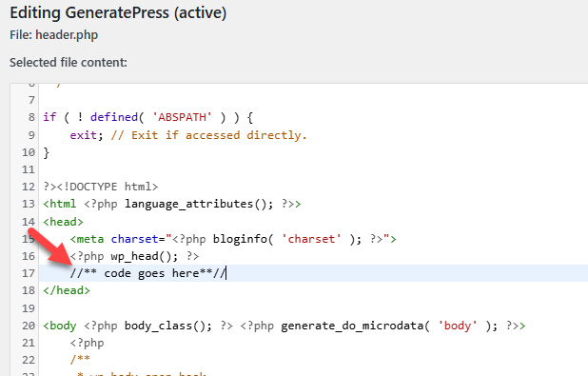Screen dimensions: 588x376
Task: Click line number 17 in gutter
Action: pos(29,273)
